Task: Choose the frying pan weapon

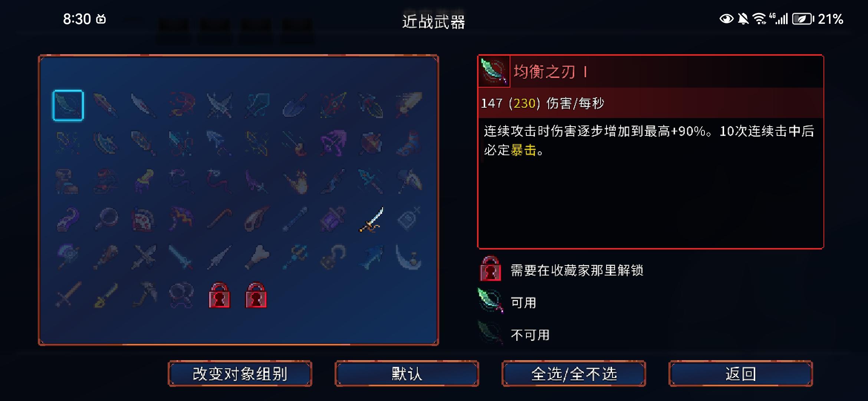Action: pyautogui.click(x=106, y=219)
